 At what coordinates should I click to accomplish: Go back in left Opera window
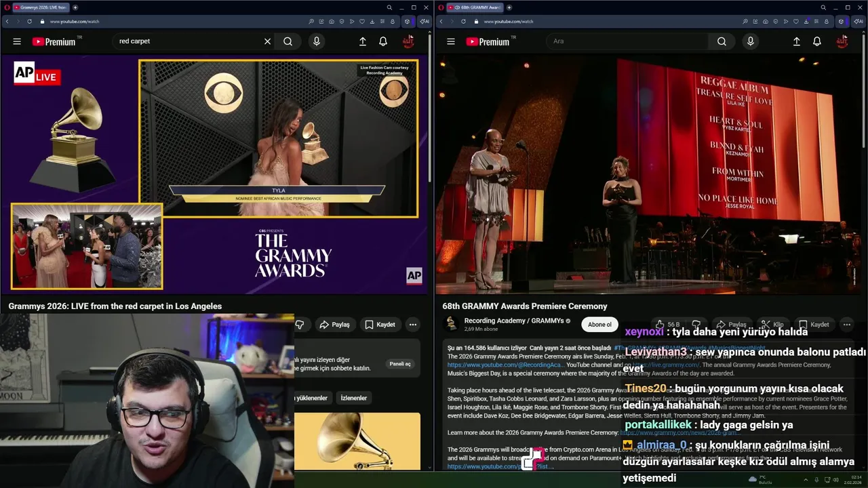(7, 22)
